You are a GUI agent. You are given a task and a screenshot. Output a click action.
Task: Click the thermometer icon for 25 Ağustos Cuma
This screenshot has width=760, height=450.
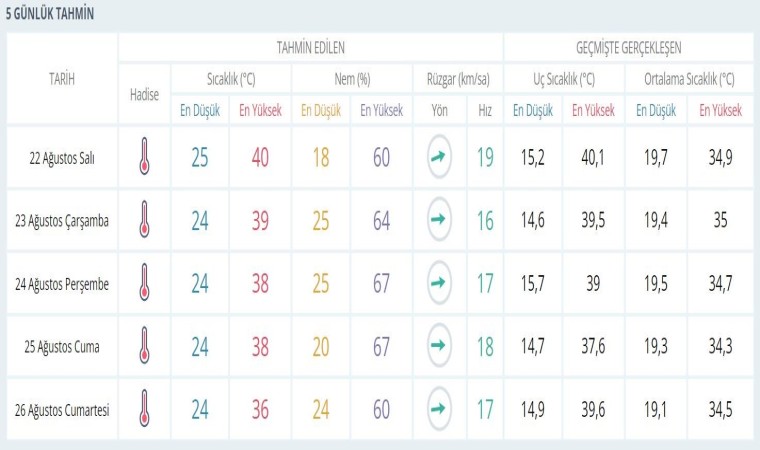tap(144, 346)
